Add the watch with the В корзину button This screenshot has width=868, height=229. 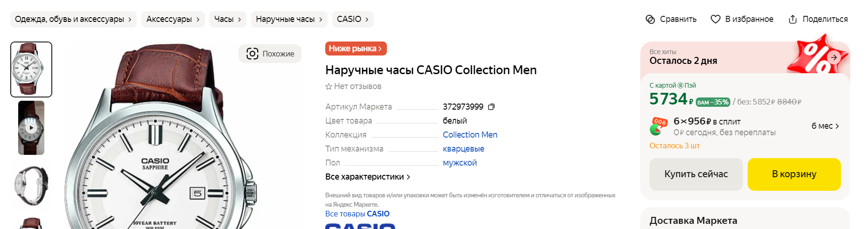click(794, 174)
